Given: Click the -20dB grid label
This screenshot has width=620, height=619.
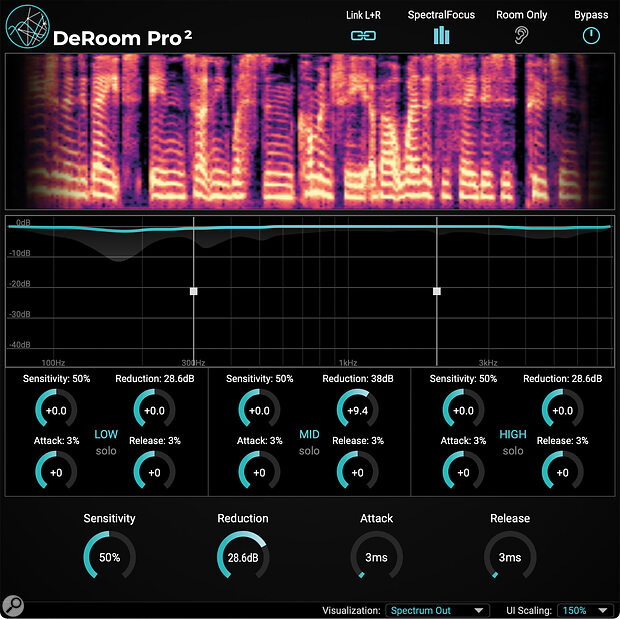Looking at the screenshot, I should (19, 284).
